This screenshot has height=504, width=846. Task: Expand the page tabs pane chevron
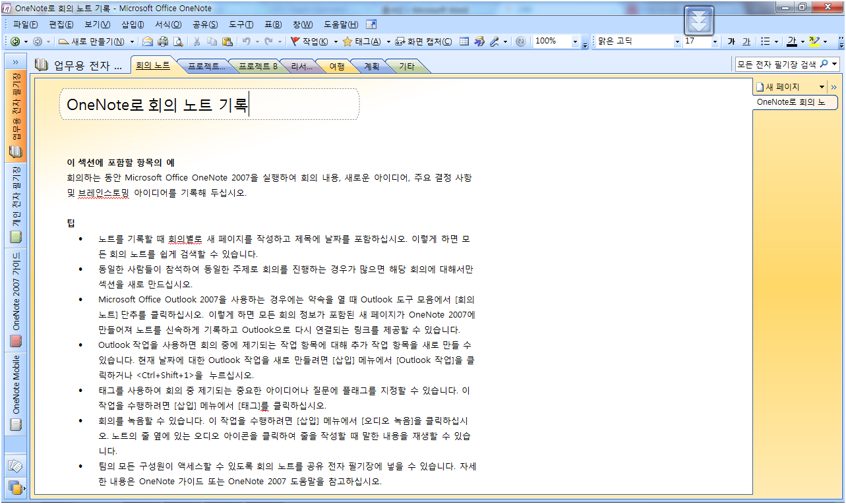[x=833, y=87]
